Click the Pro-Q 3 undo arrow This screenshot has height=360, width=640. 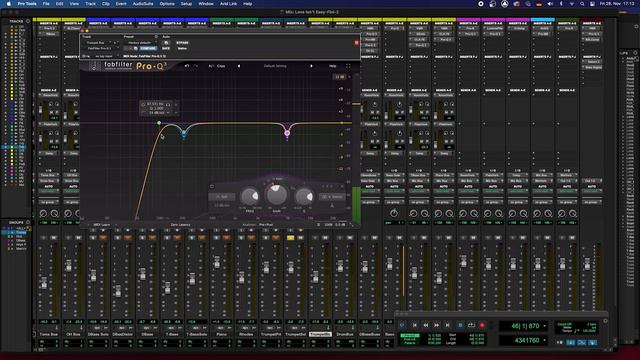[187, 66]
